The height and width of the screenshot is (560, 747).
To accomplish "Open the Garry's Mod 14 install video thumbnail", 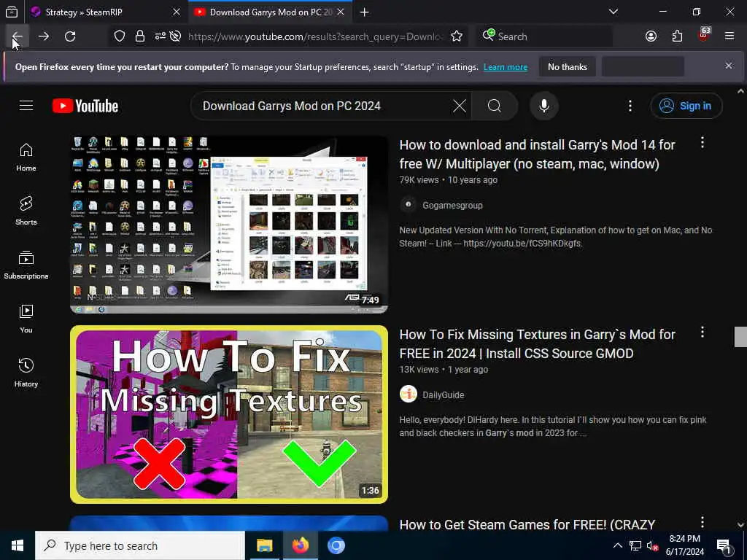I will pyautogui.click(x=229, y=225).
